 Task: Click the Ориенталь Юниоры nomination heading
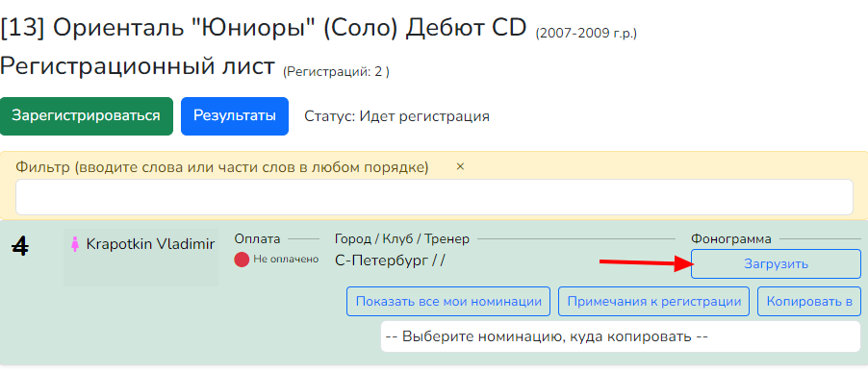pyautogui.click(x=264, y=28)
